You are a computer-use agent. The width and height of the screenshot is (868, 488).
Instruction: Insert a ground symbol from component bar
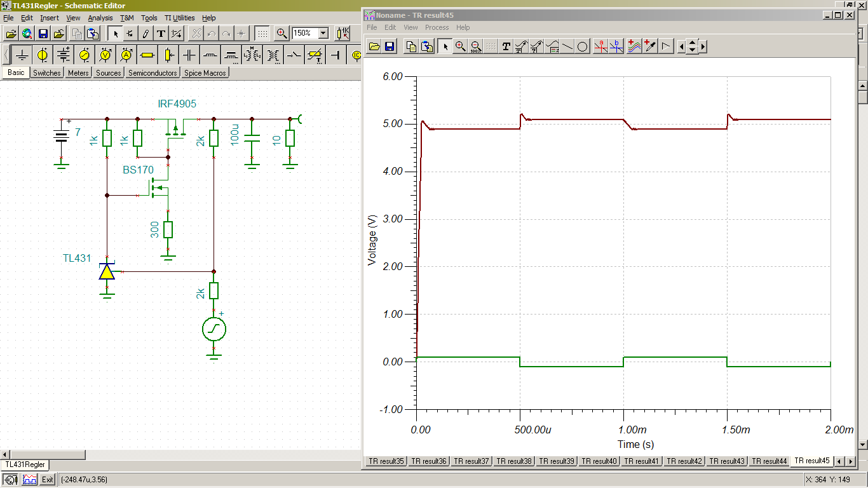(x=22, y=55)
